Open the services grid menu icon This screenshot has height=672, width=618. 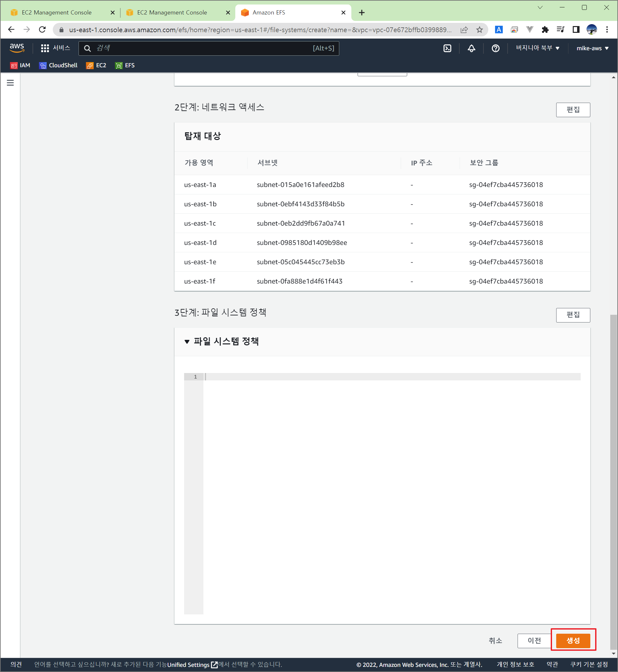[x=45, y=48]
